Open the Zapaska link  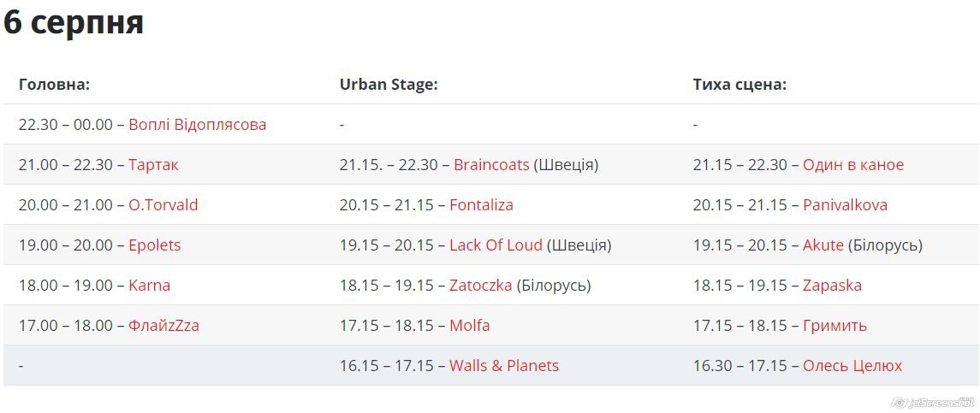[x=832, y=286]
